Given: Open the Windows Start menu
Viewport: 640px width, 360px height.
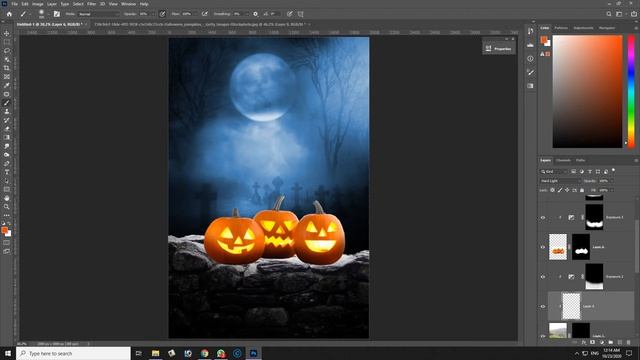Looking at the screenshot, I should click(x=8, y=353).
